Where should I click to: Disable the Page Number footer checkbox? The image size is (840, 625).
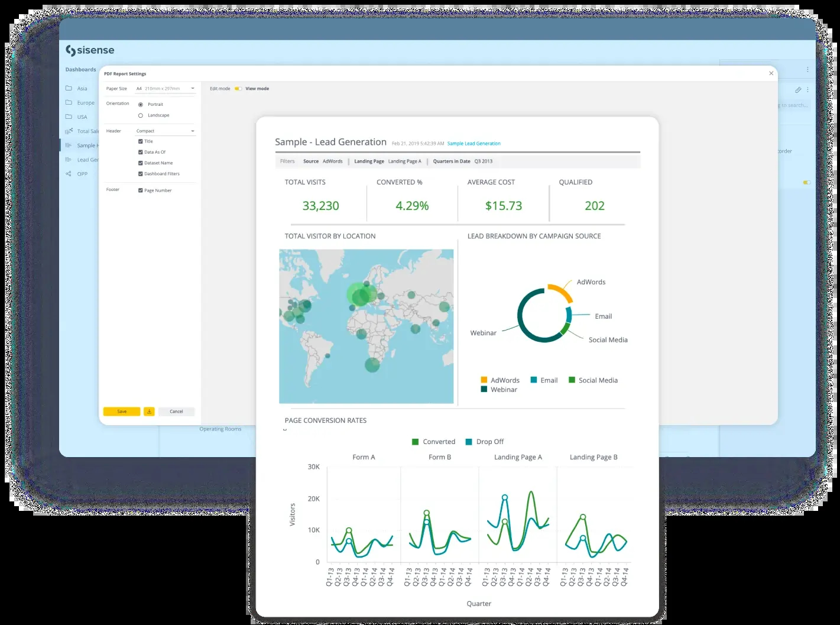141,190
